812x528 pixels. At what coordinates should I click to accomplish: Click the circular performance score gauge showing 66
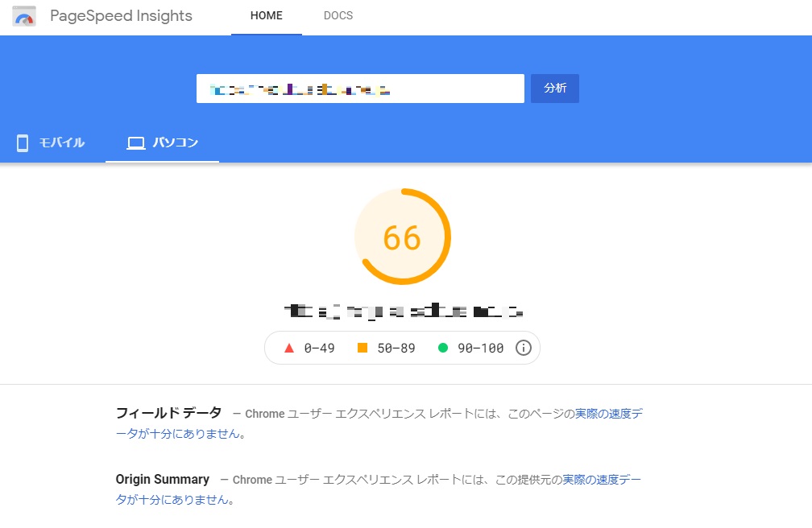[x=402, y=237]
